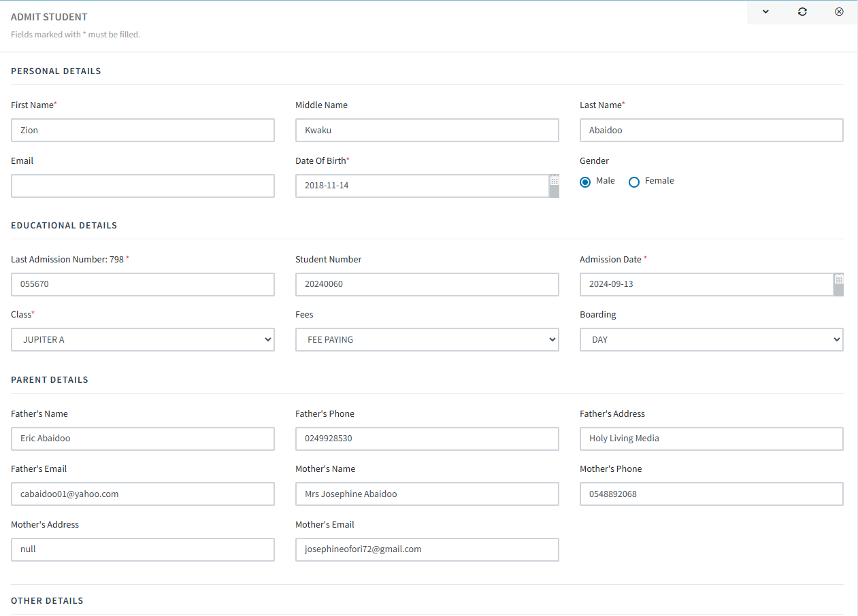
Task: Select the Student Number field
Action: (x=427, y=285)
